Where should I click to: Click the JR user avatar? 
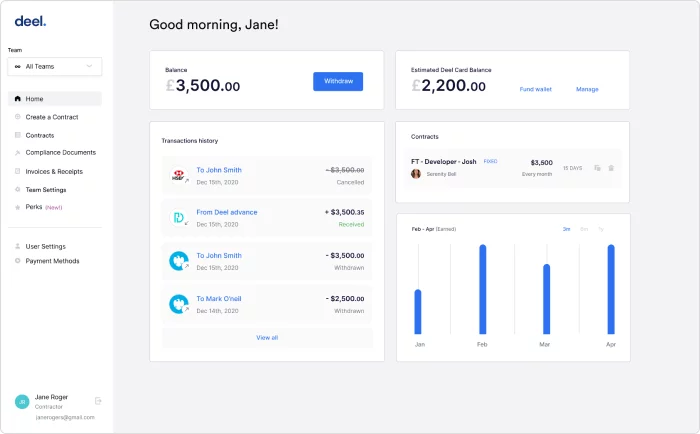[x=22, y=402]
